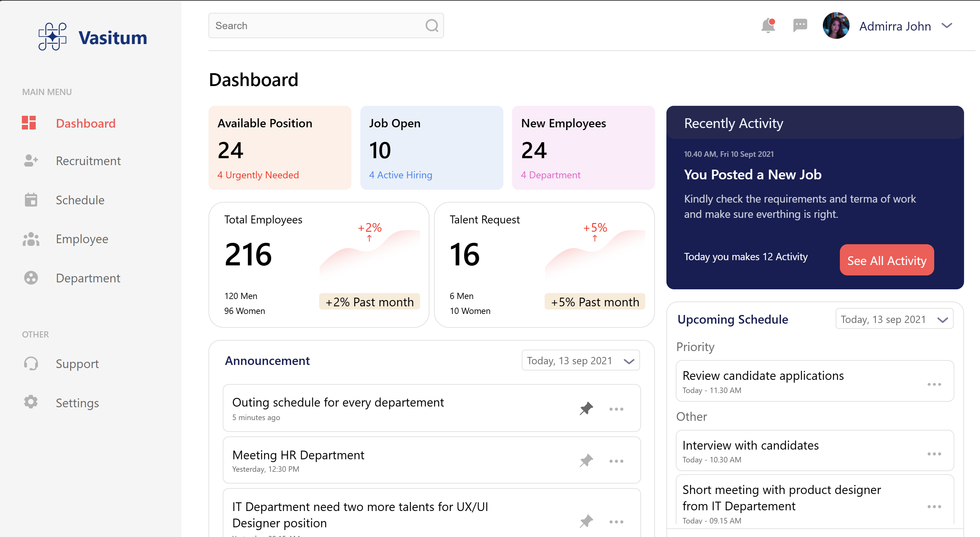980x537 pixels.
Task: Click the '10.40 AM, Fri 10 Sept 2021' timestamp
Action: point(728,154)
